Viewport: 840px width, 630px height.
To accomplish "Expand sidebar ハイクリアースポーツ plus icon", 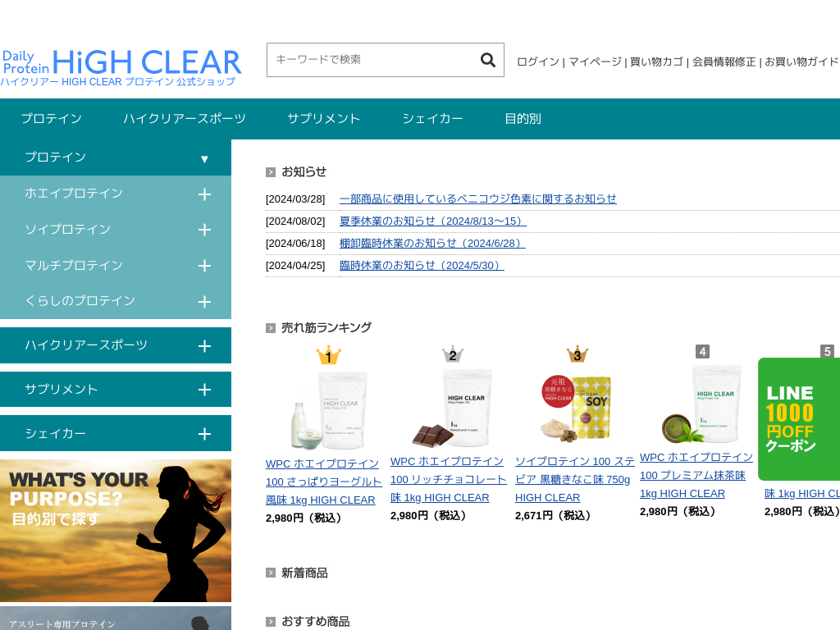I will coord(204,346).
